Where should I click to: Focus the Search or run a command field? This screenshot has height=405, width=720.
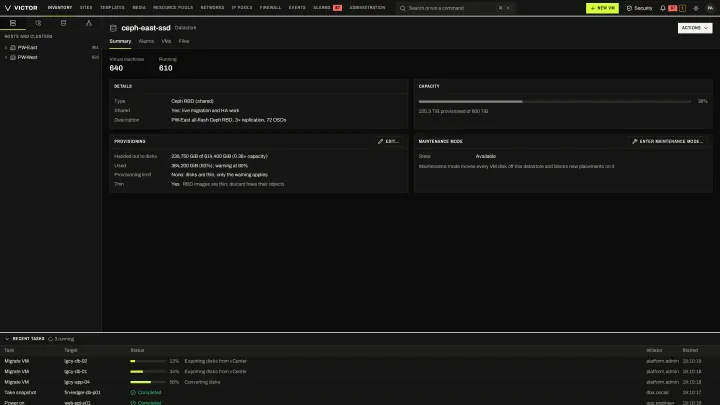point(455,8)
